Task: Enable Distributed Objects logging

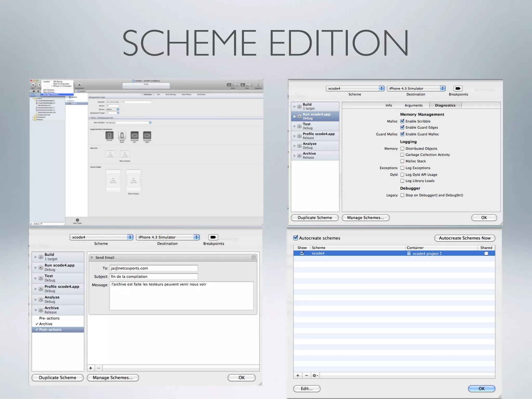Action: 402,149
